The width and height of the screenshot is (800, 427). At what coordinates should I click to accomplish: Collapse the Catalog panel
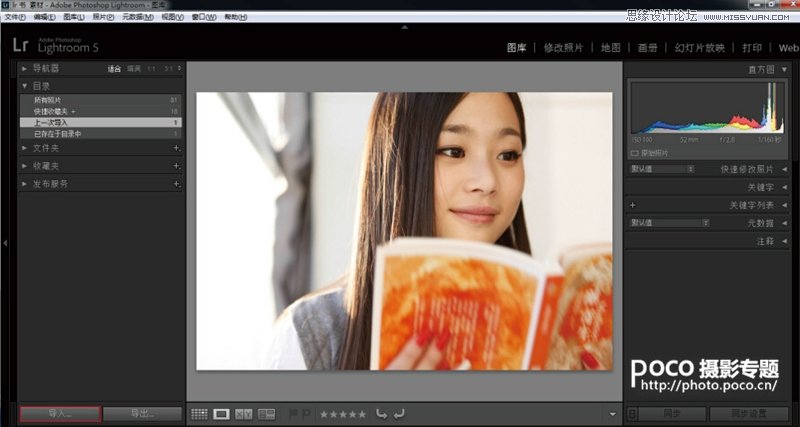tap(24, 86)
